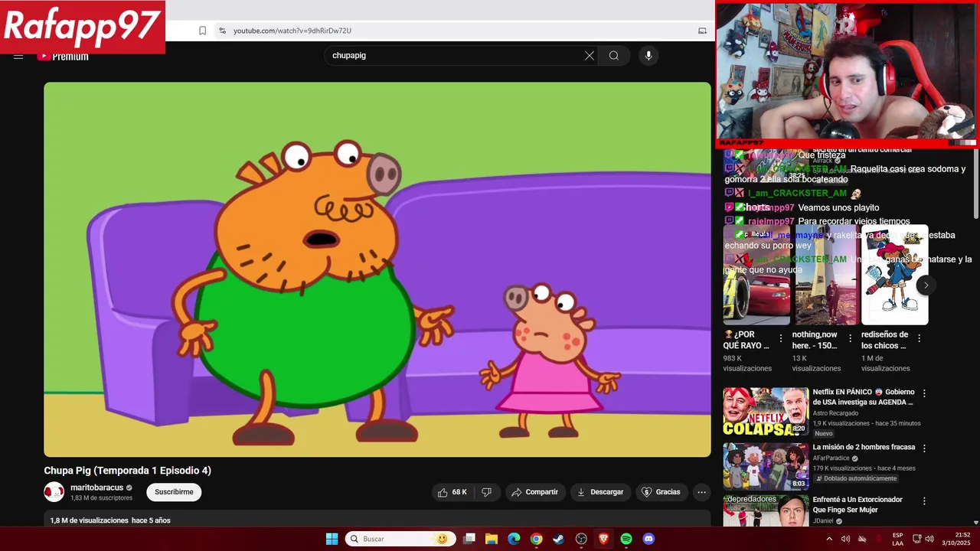This screenshot has width=980, height=551.
Task: Click Windows taskbar Buscar search box
Action: coord(400,539)
